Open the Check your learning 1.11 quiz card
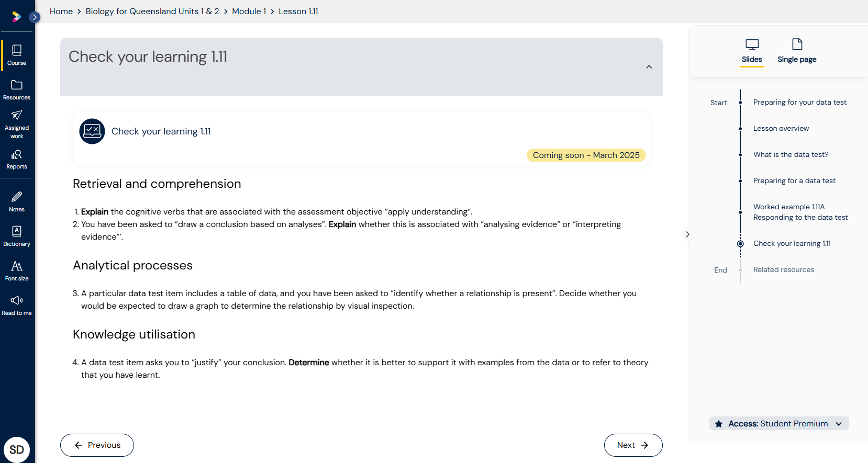 (161, 131)
